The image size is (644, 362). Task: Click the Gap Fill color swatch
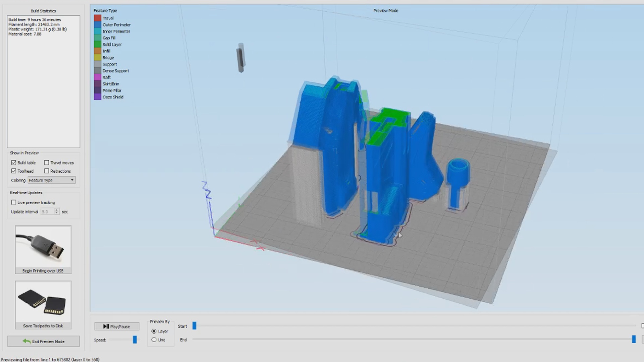[x=97, y=38]
